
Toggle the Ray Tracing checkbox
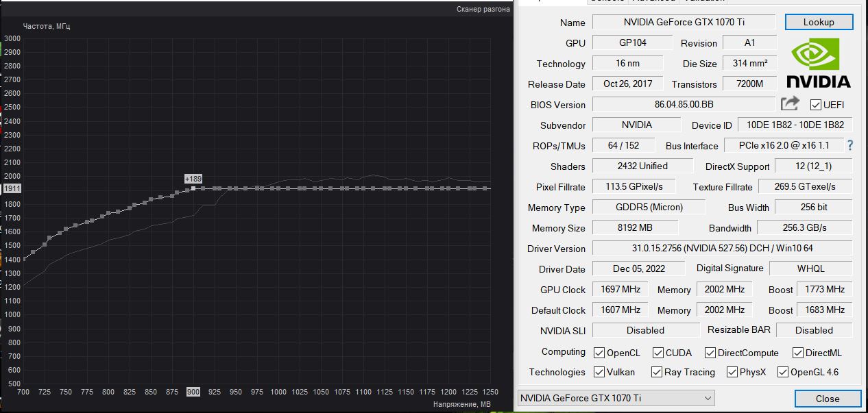(657, 372)
